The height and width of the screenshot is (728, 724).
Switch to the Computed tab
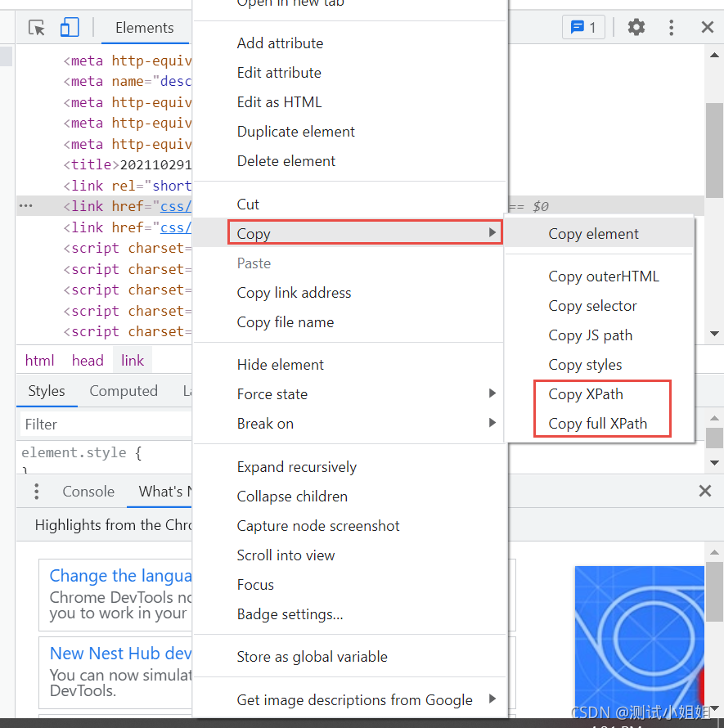(124, 391)
